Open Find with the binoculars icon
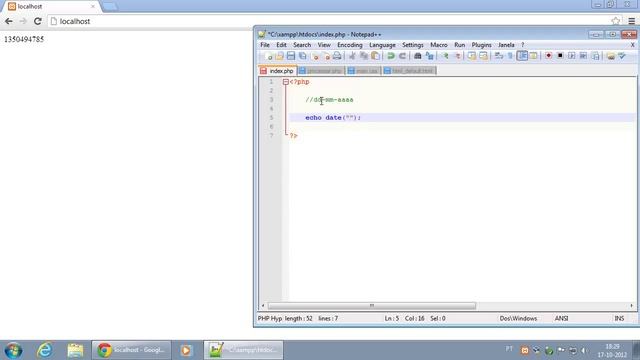Screen dimensions: 640x360 (418, 56)
